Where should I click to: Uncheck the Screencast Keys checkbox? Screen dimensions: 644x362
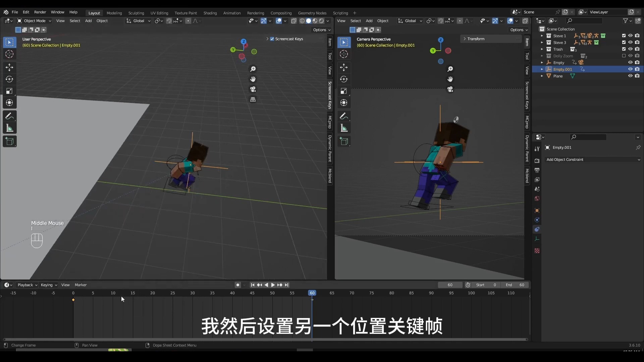tap(272, 39)
